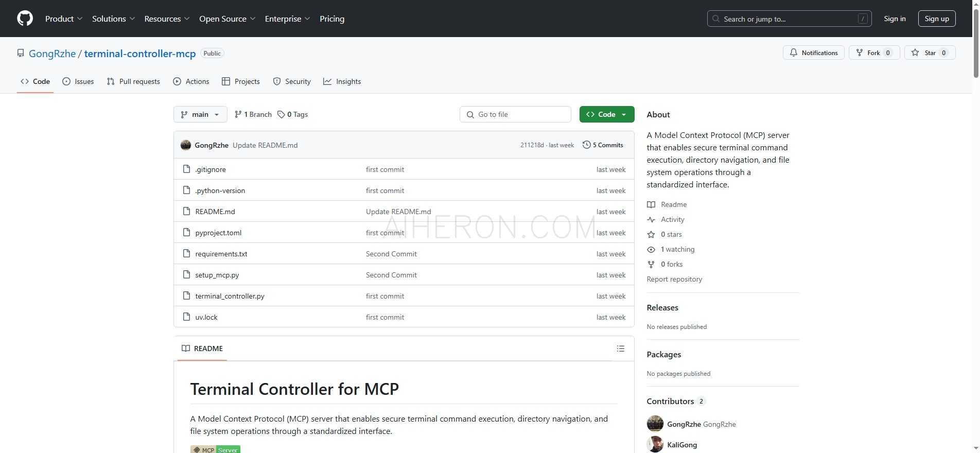Click the bell Notifications button

click(x=813, y=53)
